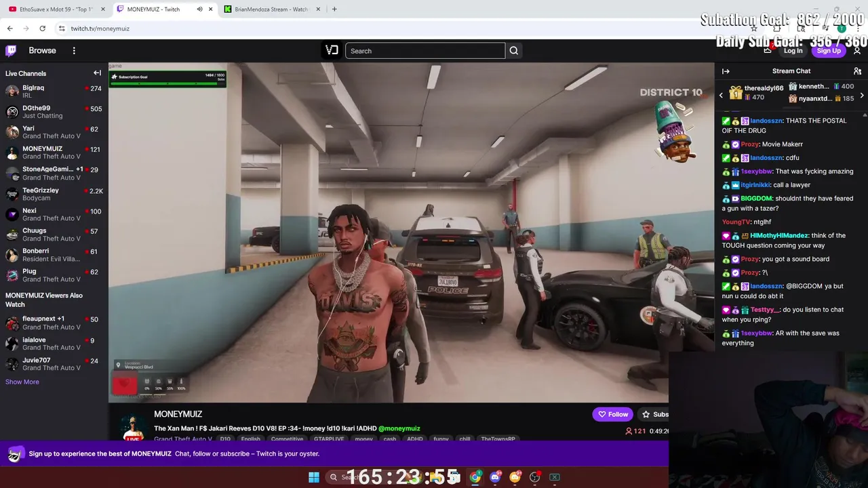868x488 pixels.
Task: Open a new browser tab
Action: [334, 9]
